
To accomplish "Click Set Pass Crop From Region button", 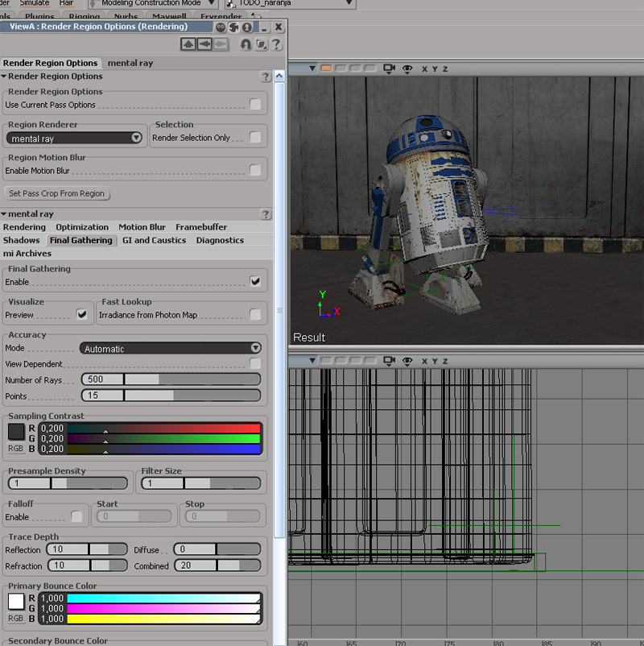I will (x=57, y=193).
